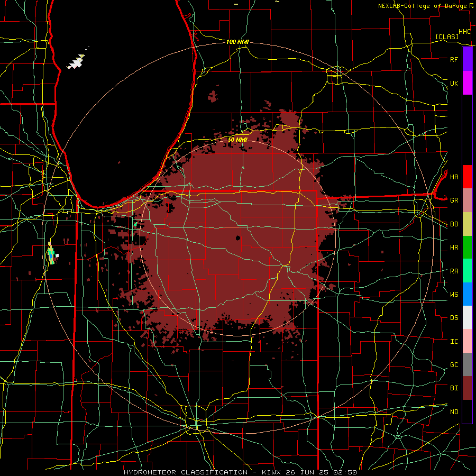
Task: Click the UK magenta color swatch in legend
Action: (x=467, y=83)
